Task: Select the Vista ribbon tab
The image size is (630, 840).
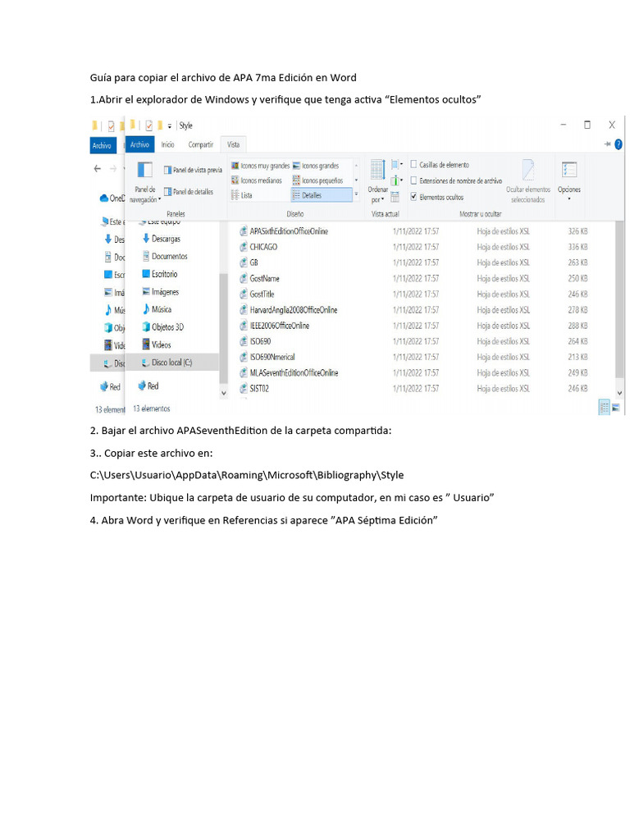Action: click(233, 144)
